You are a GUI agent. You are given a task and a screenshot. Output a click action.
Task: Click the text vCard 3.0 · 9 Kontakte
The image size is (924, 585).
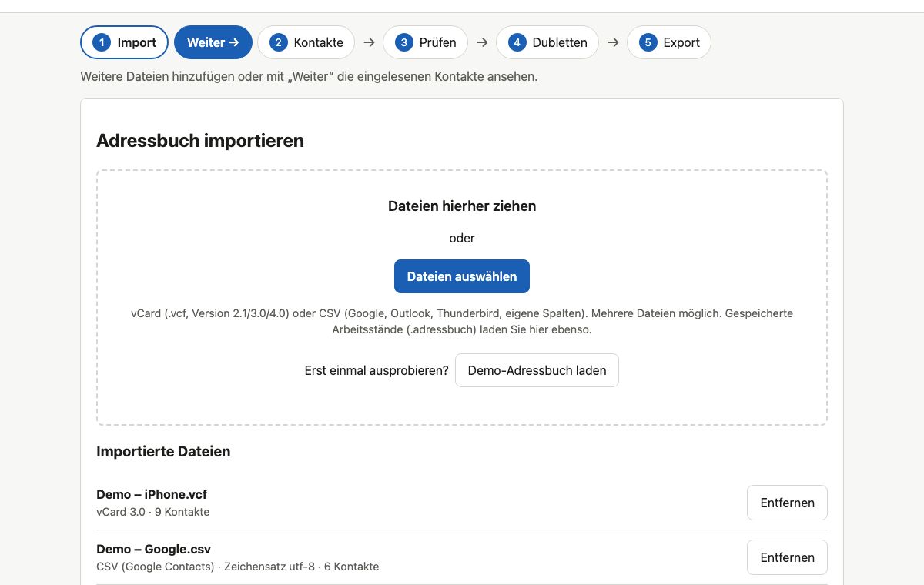pos(152,512)
